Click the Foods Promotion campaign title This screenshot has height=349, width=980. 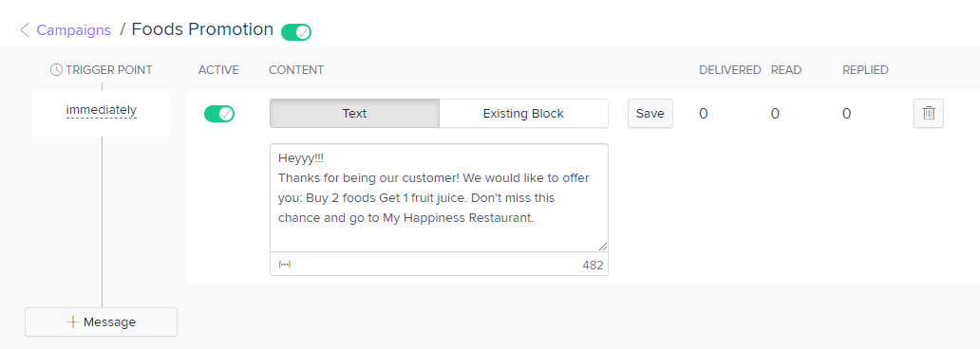point(202,29)
